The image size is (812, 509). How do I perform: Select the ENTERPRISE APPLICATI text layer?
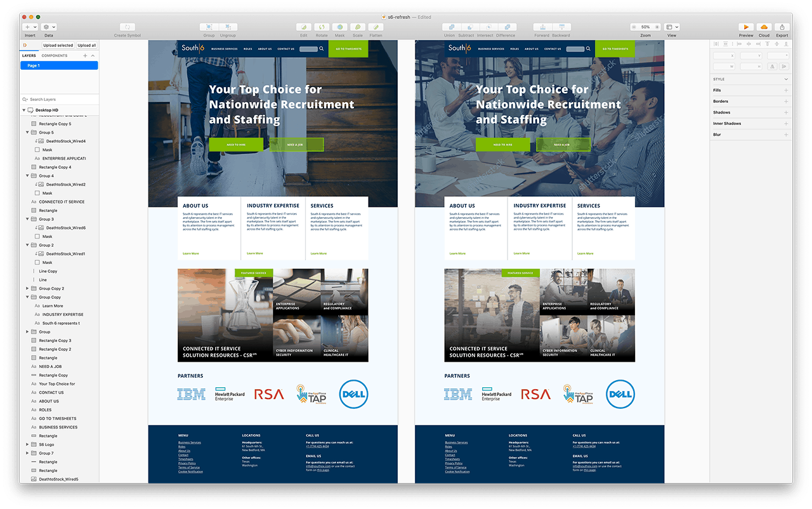pos(60,159)
